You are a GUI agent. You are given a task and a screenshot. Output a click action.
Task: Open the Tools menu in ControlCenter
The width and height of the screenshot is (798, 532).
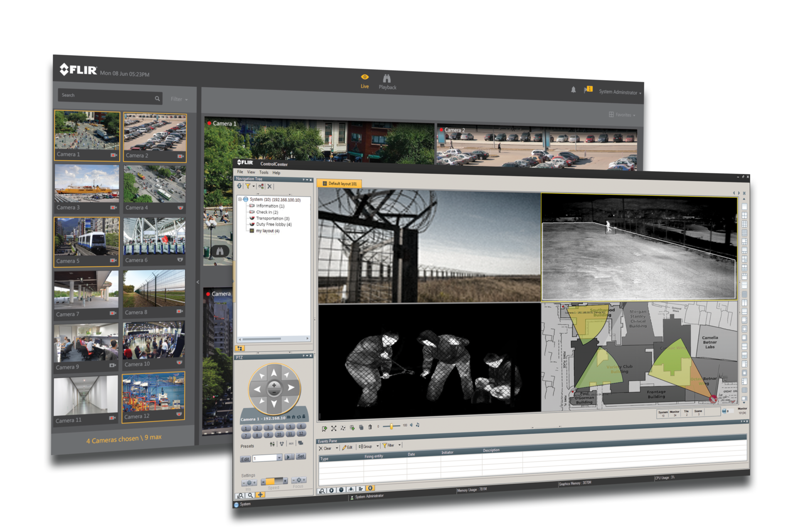click(x=264, y=172)
